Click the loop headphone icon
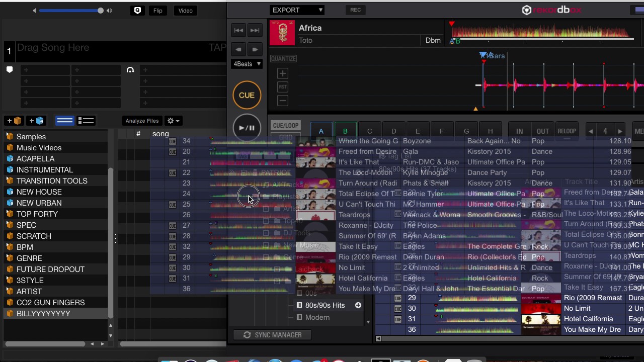The image size is (644, 362). pos(130,70)
